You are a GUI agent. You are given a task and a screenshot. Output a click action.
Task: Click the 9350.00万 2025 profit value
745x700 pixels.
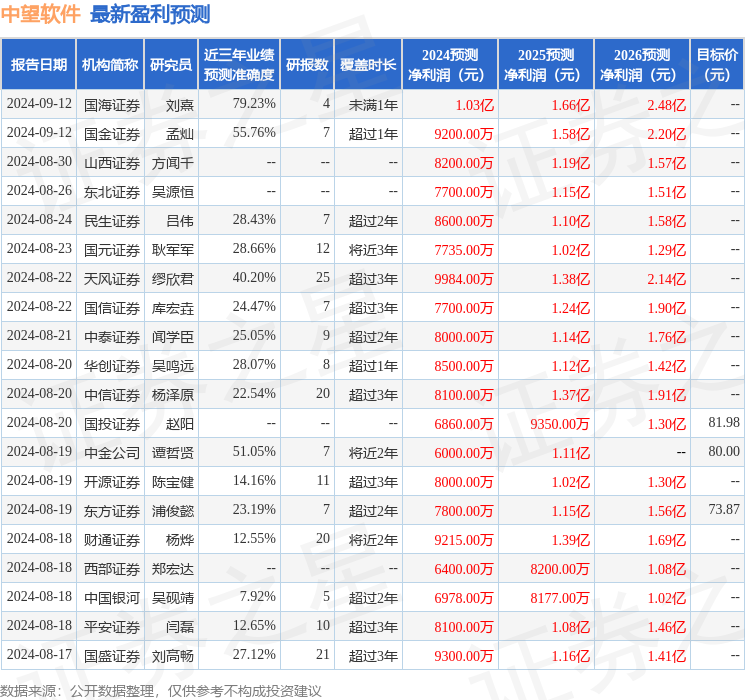559,424
